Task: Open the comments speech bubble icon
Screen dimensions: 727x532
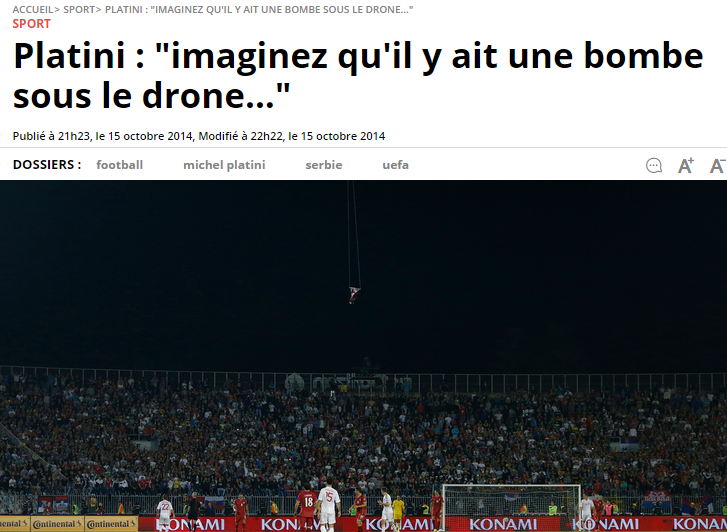Action: (654, 166)
